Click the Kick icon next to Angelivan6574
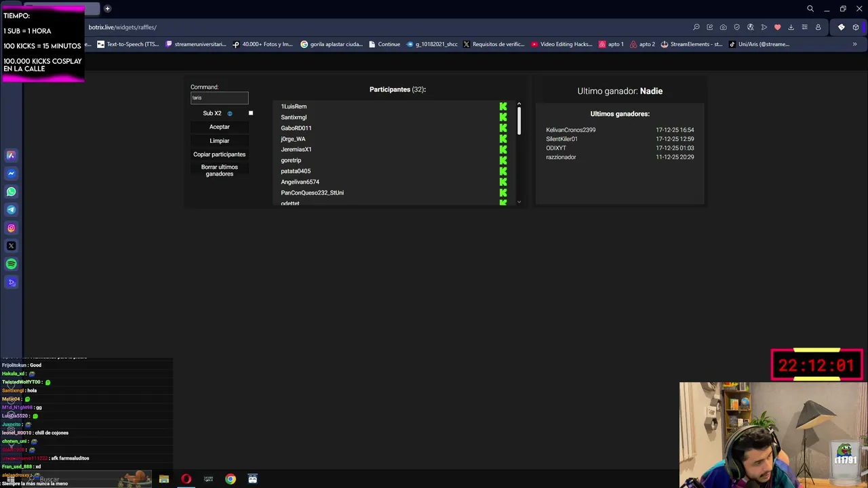The width and height of the screenshot is (868, 488). [x=503, y=182]
